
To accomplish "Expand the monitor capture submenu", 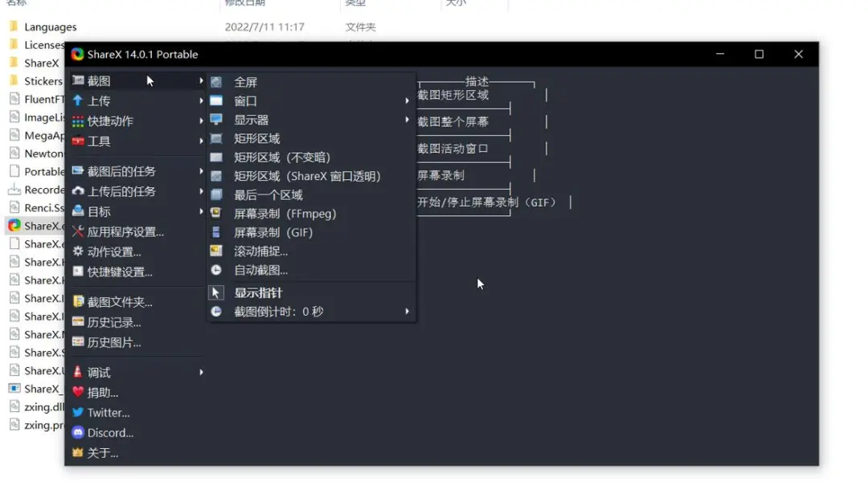I will click(249, 119).
